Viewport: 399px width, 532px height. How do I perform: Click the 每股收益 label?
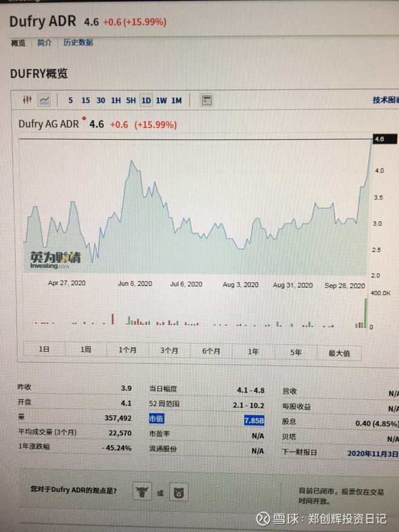tap(297, 406)
